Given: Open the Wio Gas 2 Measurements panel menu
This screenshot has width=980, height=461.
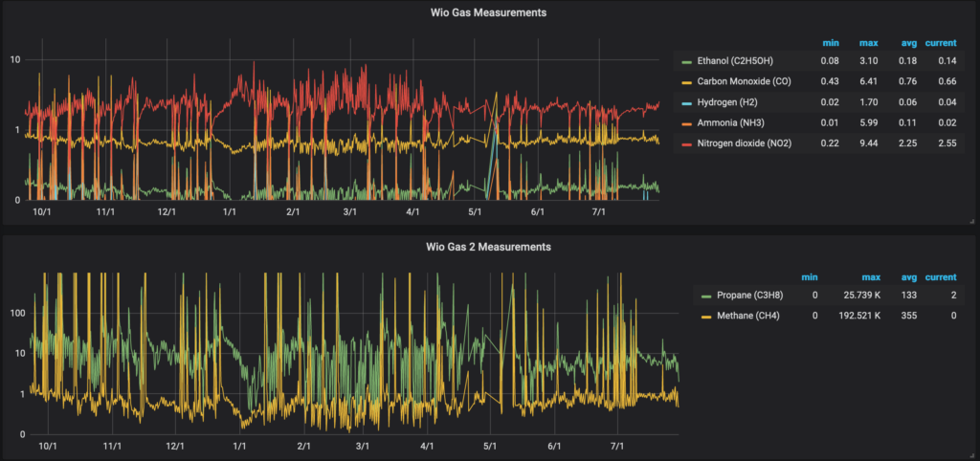Looking at the screenshot, I should [490, 246].
